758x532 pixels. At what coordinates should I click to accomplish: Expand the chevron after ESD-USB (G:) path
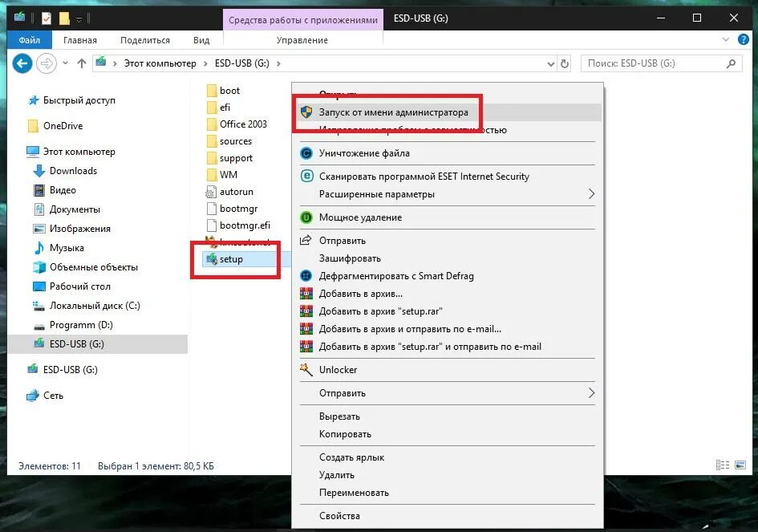278,63
